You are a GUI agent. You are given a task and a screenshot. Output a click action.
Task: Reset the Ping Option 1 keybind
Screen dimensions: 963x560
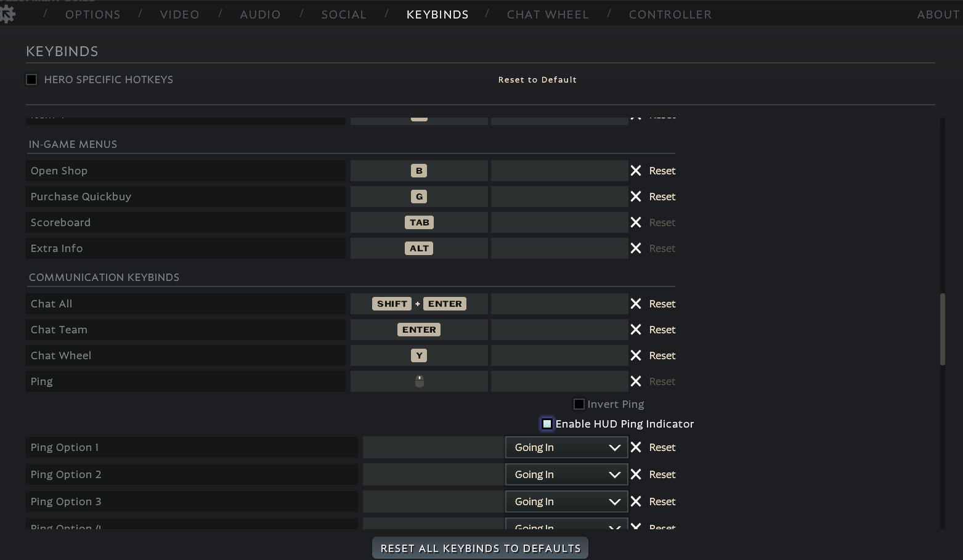(662, 447)
